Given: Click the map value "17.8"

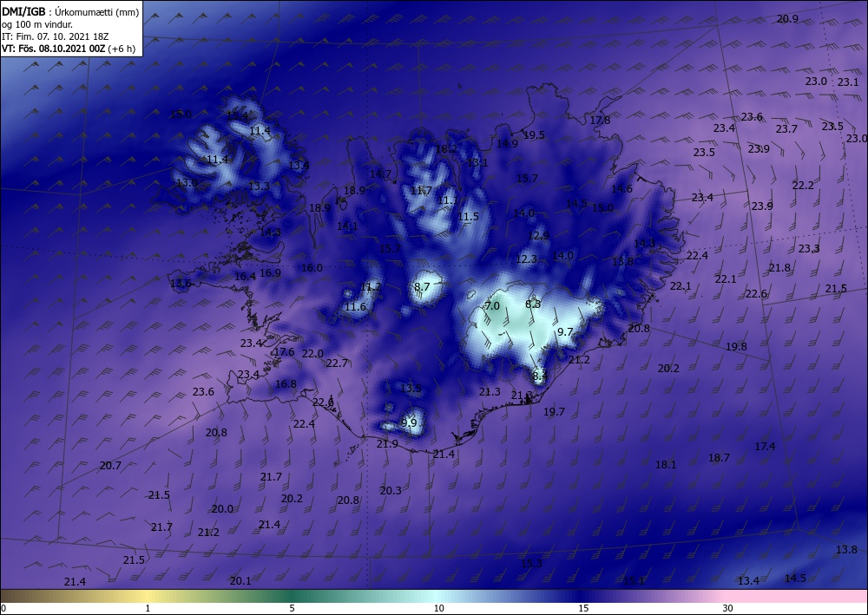Looking at the screenshot, I should [600, 120].
